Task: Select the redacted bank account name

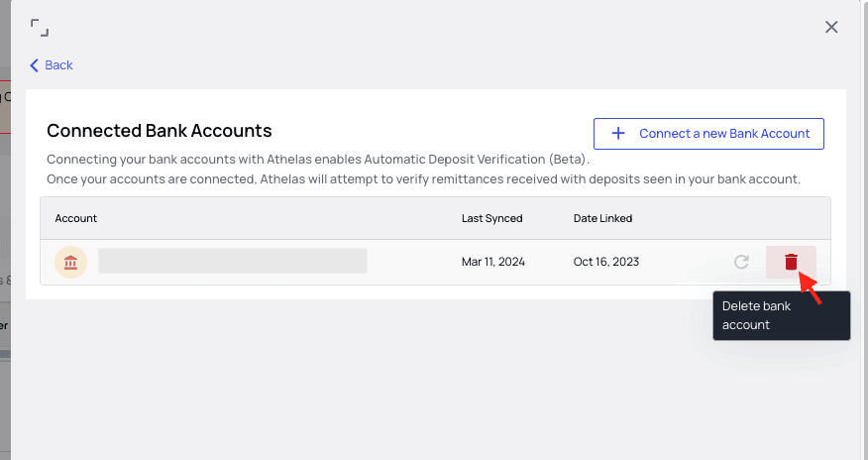Action: tap(233, 262)
